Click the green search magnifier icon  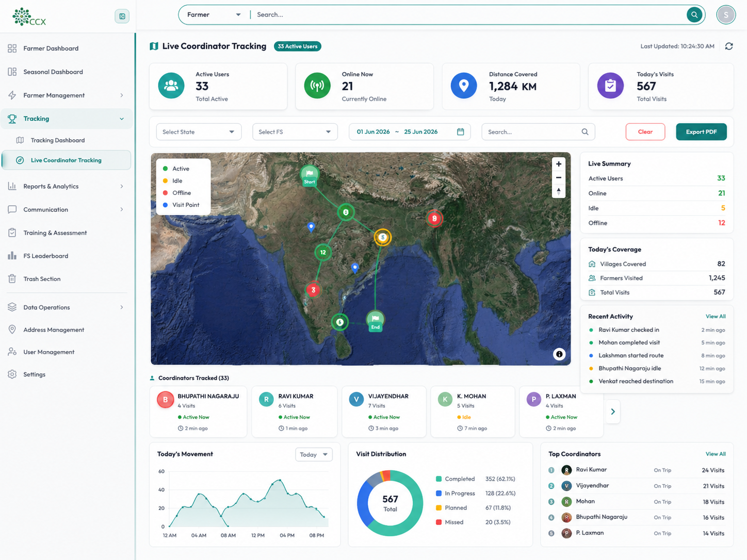[x=694, y=15]
